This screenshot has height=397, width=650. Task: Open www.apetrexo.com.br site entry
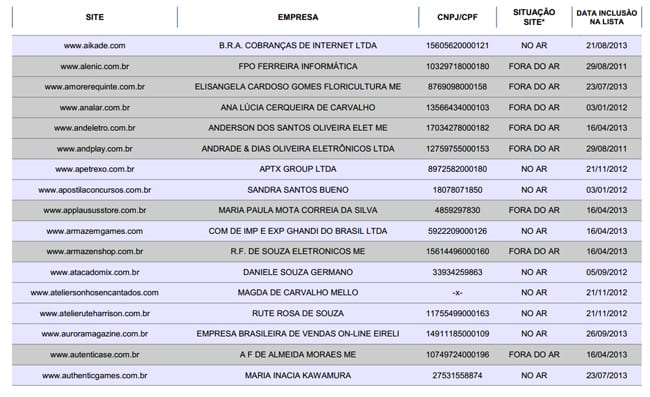tap(95, 169)
